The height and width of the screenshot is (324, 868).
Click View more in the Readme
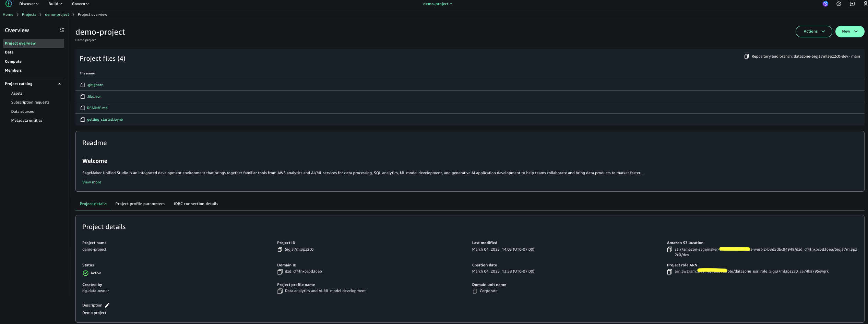coord(92,182)
